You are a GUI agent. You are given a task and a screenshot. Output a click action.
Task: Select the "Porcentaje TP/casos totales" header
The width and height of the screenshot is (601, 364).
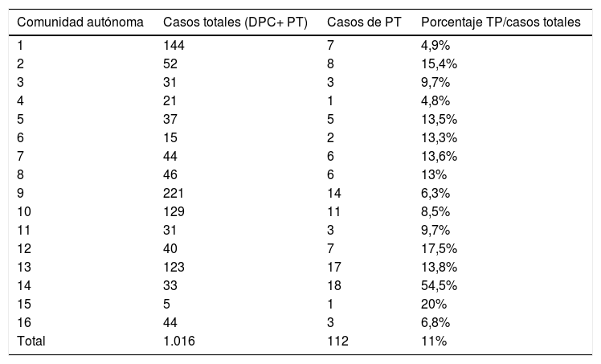tap(501, 22)
